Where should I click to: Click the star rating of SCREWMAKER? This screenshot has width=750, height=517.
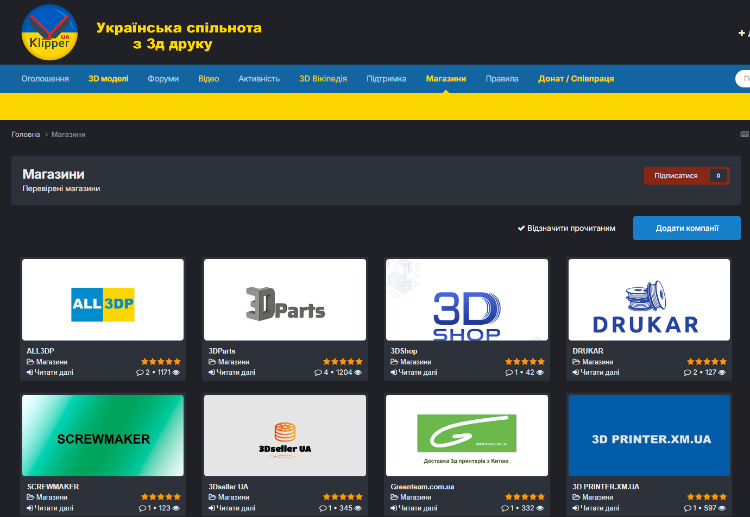click(161, 497)
